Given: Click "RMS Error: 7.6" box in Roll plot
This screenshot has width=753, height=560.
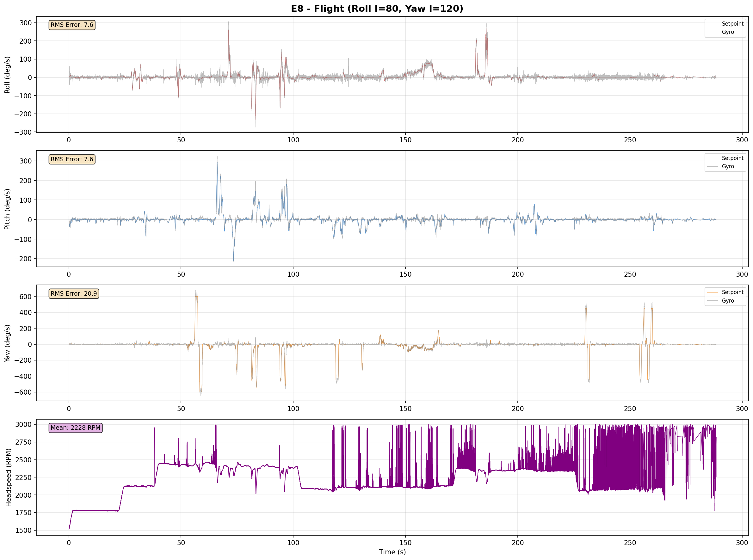Looking at the screenshot, I should (72, 25).
